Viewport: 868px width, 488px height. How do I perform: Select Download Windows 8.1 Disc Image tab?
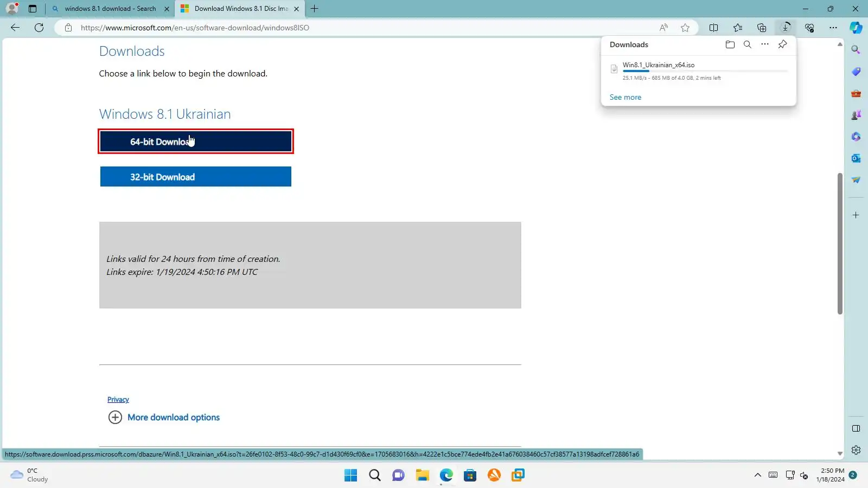click(241, 9)
